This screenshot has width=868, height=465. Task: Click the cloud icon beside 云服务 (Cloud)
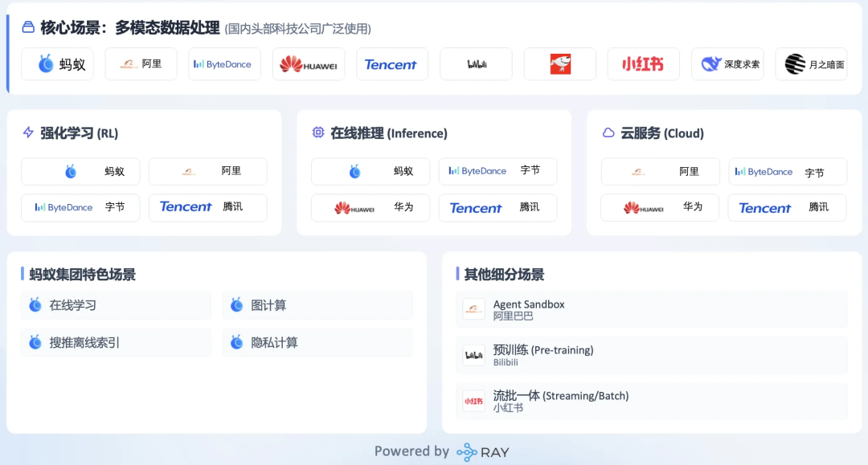pyautogui.click(x=608, y=133)
